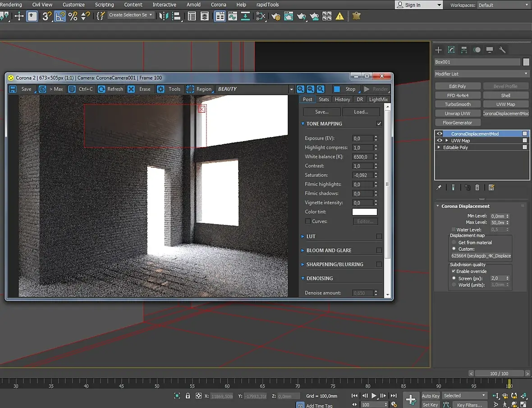Image resolution: width=532 pixels, height=408 pixels.
Task: Open the Hierarchy panel tab icon
Action: click(464, 50)
